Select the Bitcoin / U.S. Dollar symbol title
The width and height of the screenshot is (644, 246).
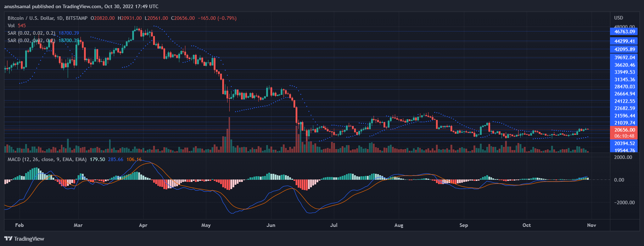[x=47, y=18]
